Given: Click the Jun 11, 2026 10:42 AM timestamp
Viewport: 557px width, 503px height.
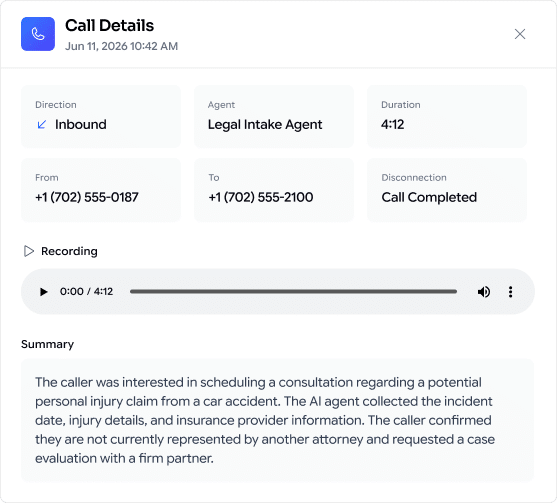Looking at the screenshot, I should pos(121,46).
